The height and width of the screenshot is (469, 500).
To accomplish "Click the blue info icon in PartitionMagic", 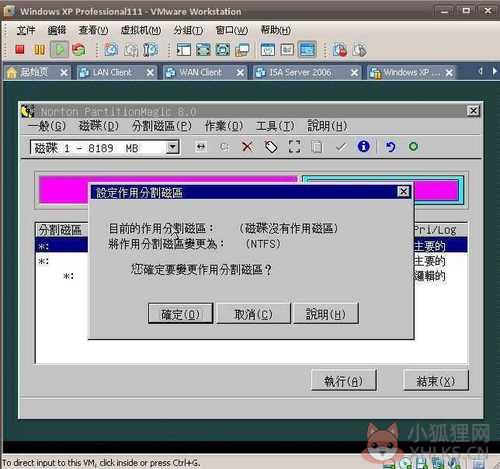I will (364, 146).
